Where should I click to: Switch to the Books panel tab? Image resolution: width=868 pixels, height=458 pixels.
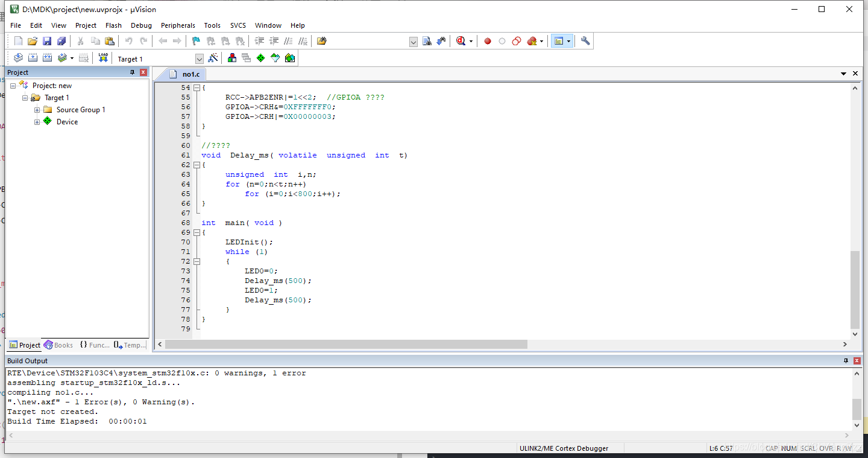point(58,345)
